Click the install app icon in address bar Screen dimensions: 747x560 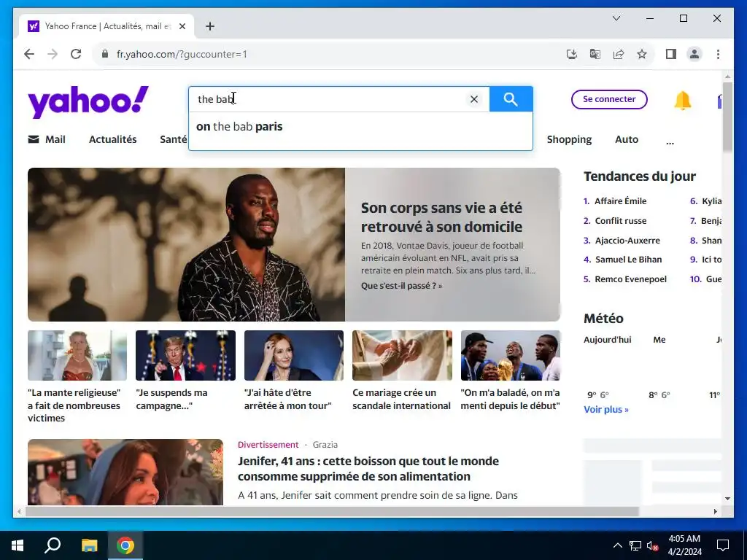pyautogui.click(x=572, y=54)
